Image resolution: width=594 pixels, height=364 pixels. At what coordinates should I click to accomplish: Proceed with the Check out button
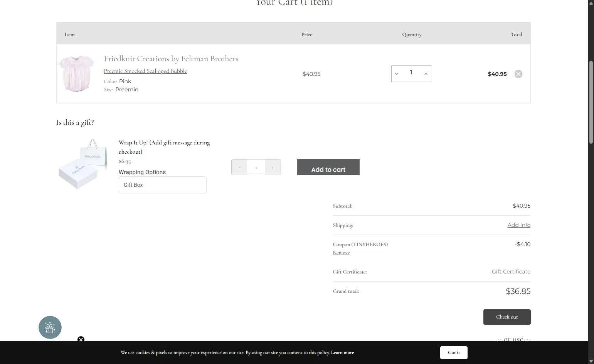pyautogui.click(x=507, y=317)
